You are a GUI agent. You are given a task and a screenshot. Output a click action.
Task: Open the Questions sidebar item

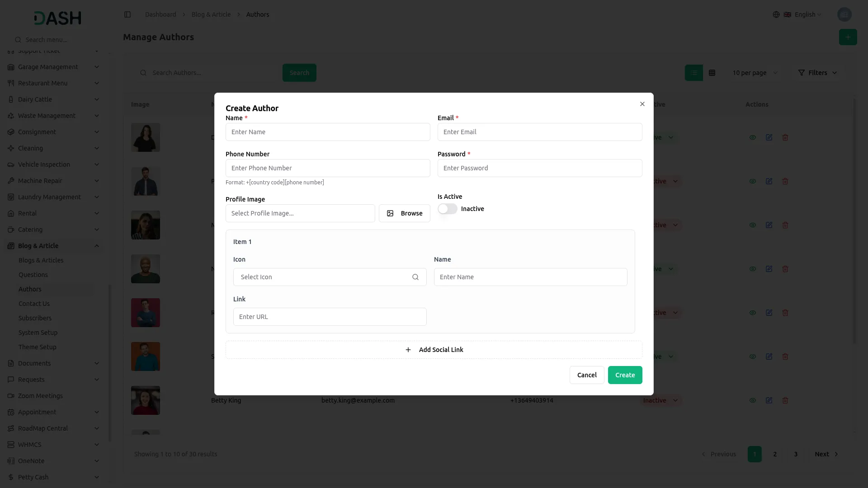[x=33, y=275]
